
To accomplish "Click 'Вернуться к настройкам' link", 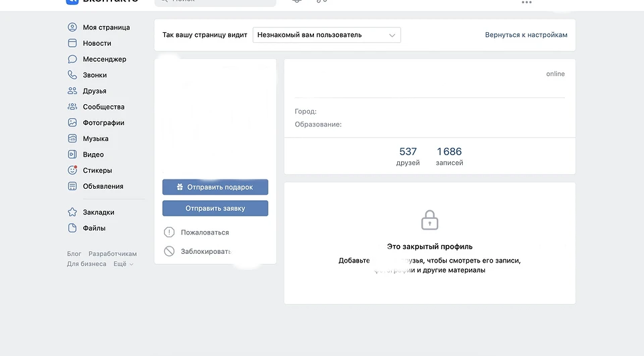I will [526, 35].
